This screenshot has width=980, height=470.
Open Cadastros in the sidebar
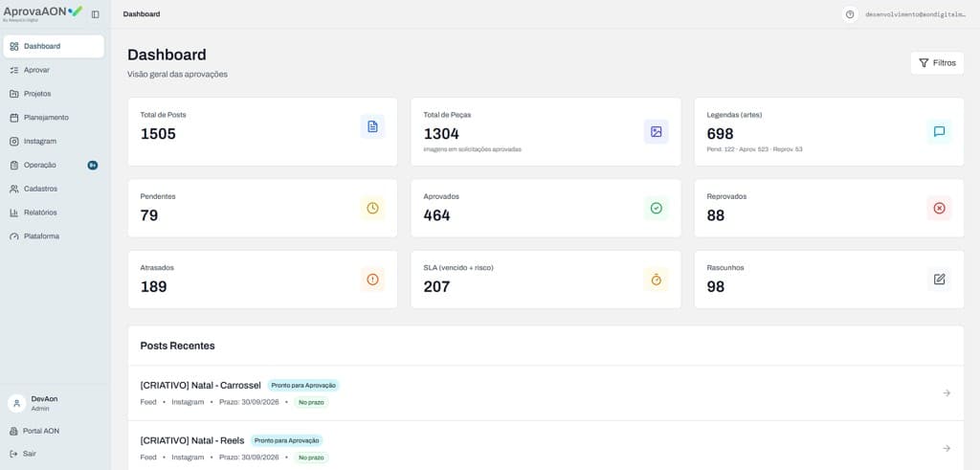pos(54,189)
